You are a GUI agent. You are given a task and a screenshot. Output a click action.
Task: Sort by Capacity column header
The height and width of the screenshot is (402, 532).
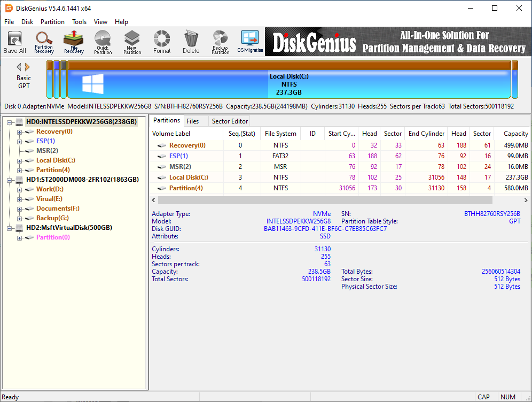click(x=513, y=134)
